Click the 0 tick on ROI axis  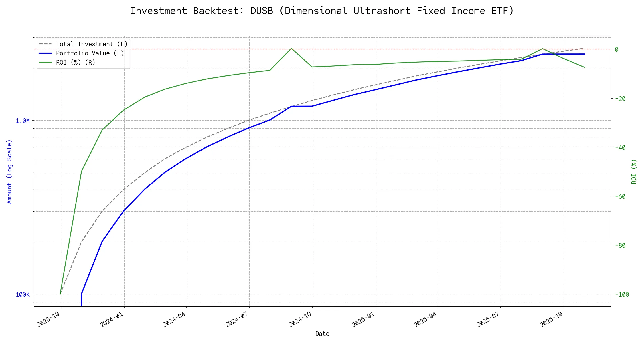click(617, 49)
